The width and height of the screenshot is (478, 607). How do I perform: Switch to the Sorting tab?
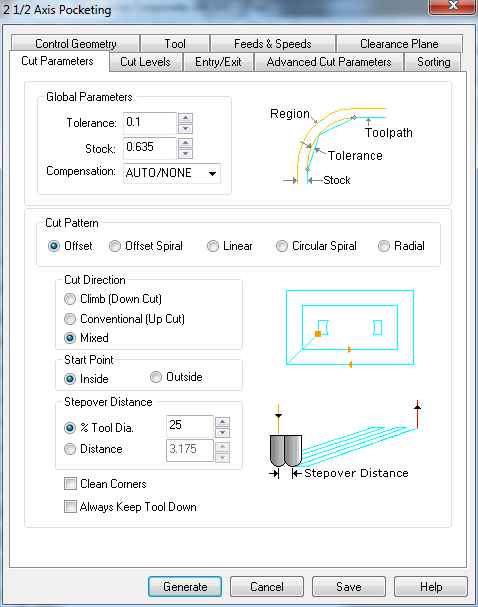(x=433, y=62)
